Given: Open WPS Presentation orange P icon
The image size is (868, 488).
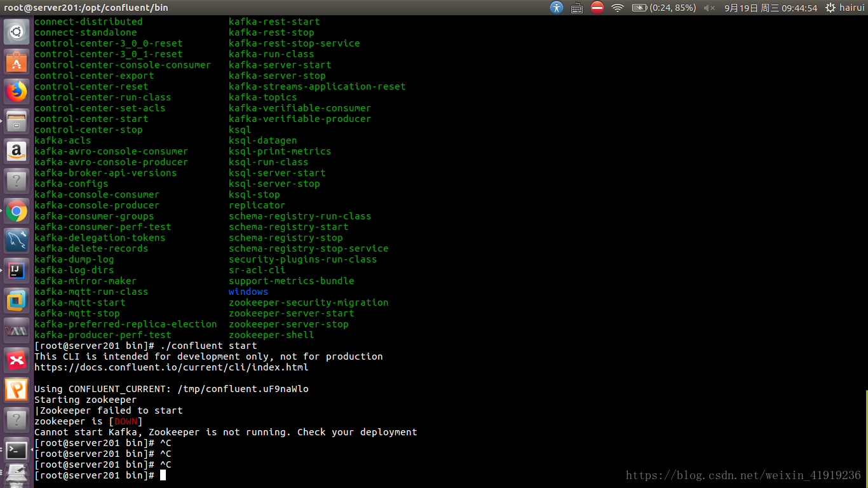Looking at the screenshot, I should click(x=17, y=390).
